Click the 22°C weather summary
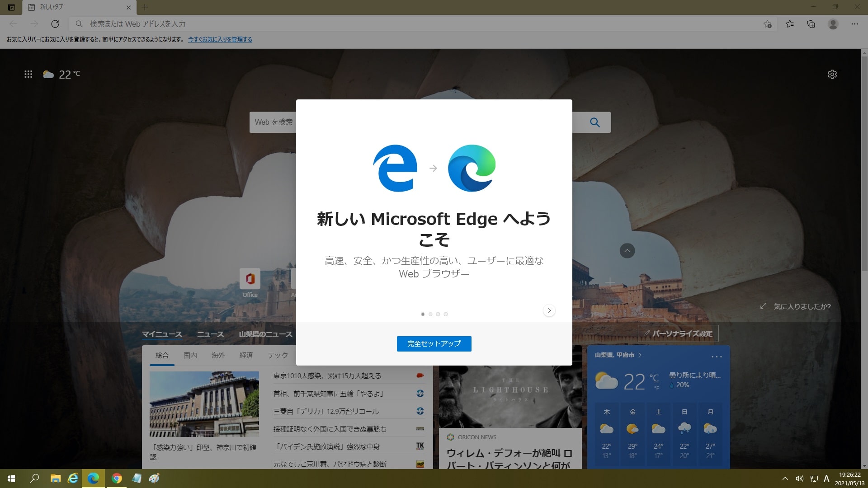The image size is (868, 488). (x=61, y=74)
